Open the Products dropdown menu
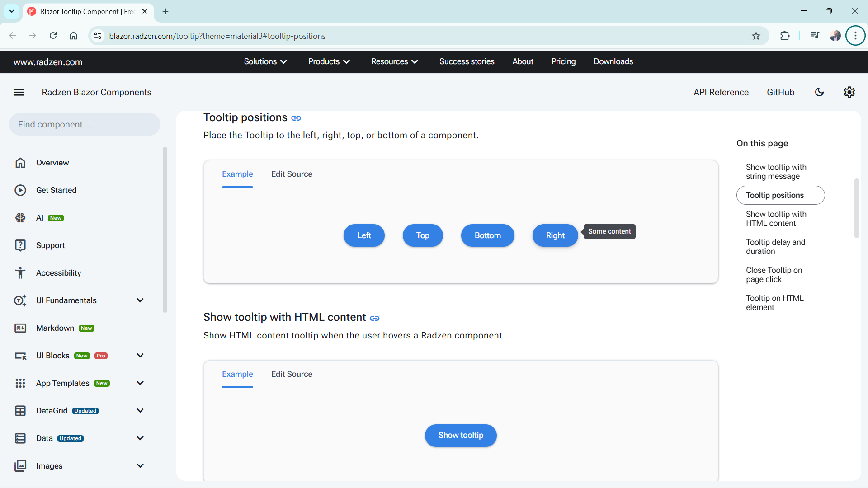The height and width of the screenshot is (488, 868). (x=329, y=61)
